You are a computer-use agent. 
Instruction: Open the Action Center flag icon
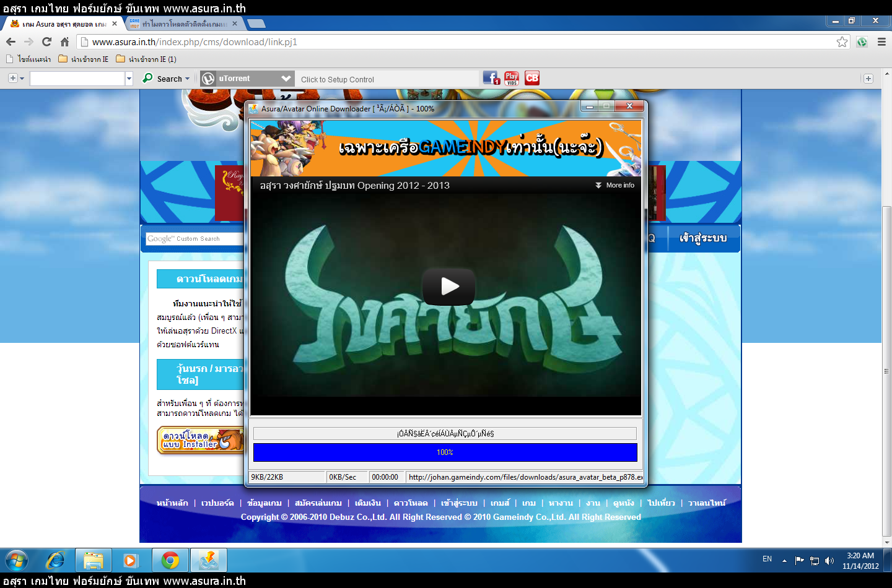coord(799,561)
